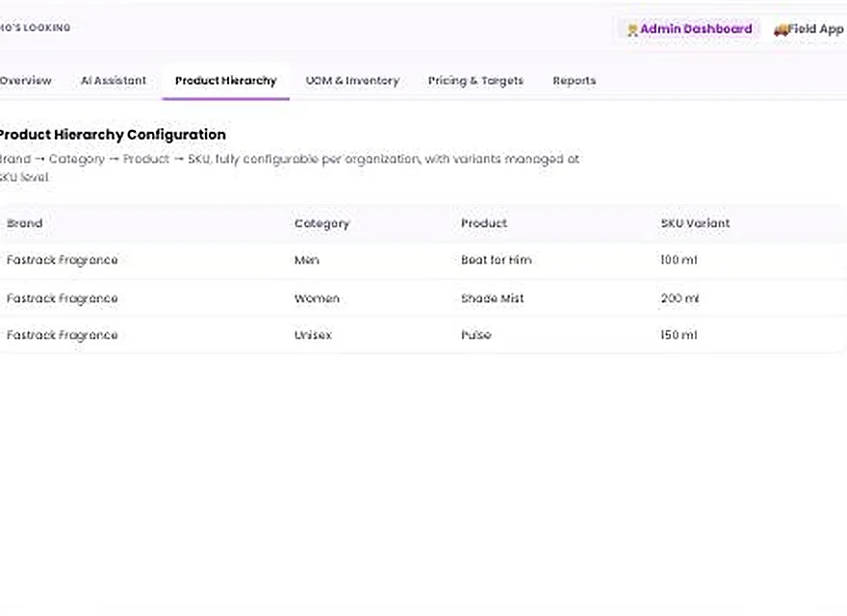Click the SKU Variant column header
The image size is (847, 616).
695,223
